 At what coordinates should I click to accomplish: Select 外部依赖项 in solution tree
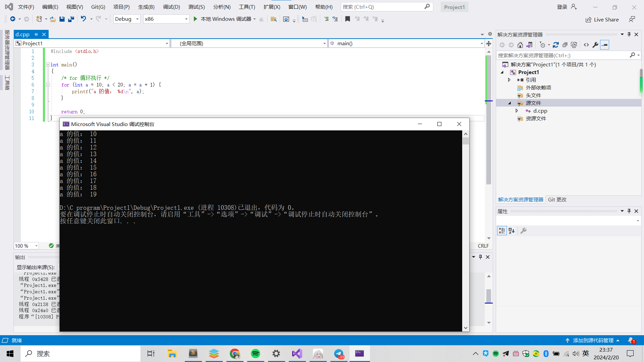coord(538,87)
